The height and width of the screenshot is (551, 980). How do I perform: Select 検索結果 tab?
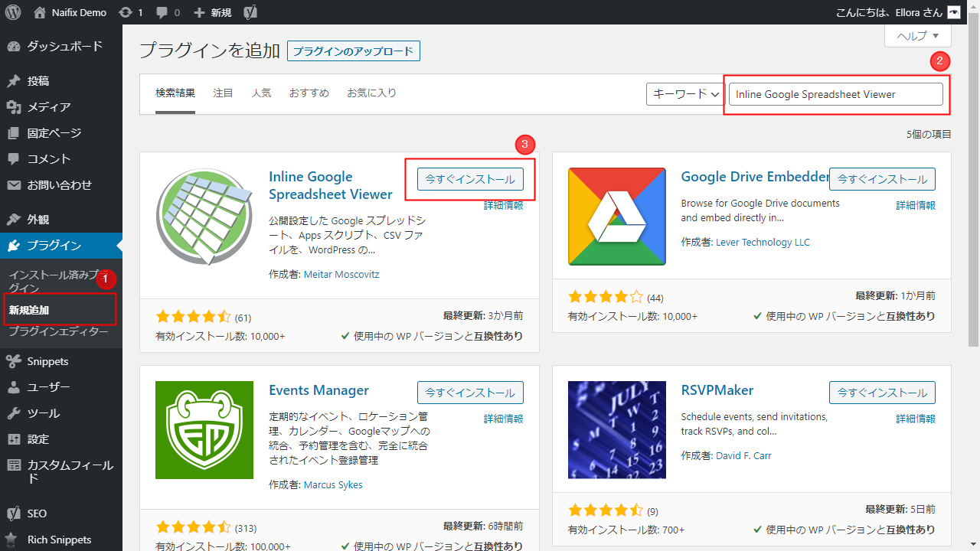pos(175,93)
